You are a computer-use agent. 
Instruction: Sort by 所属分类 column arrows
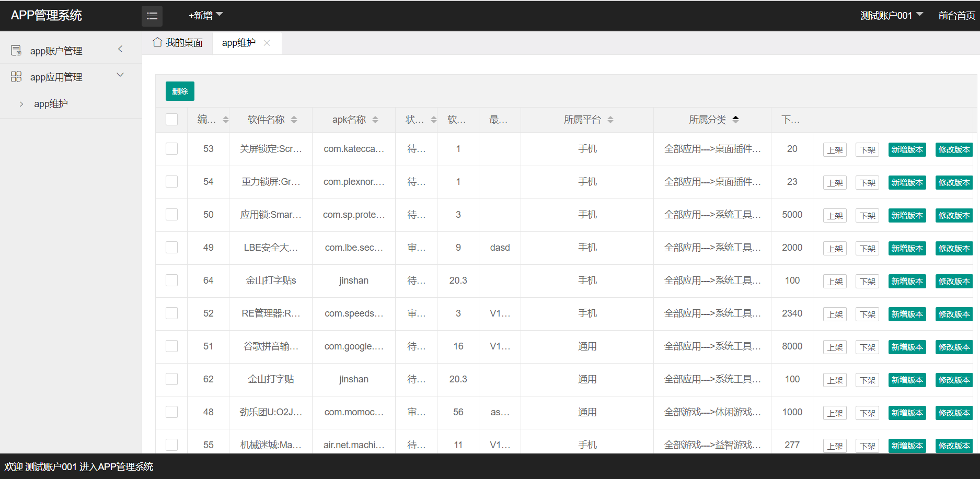click(x=736, y=120)
